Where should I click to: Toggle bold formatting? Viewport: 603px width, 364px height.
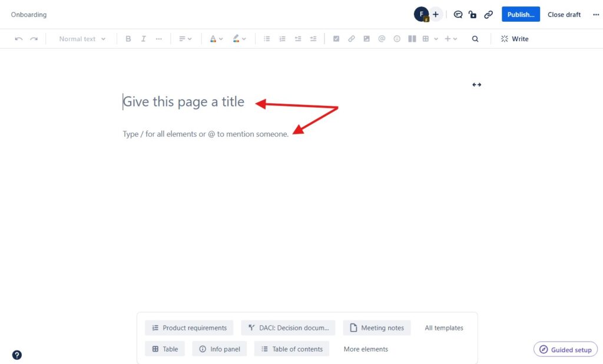coord(128,38)
